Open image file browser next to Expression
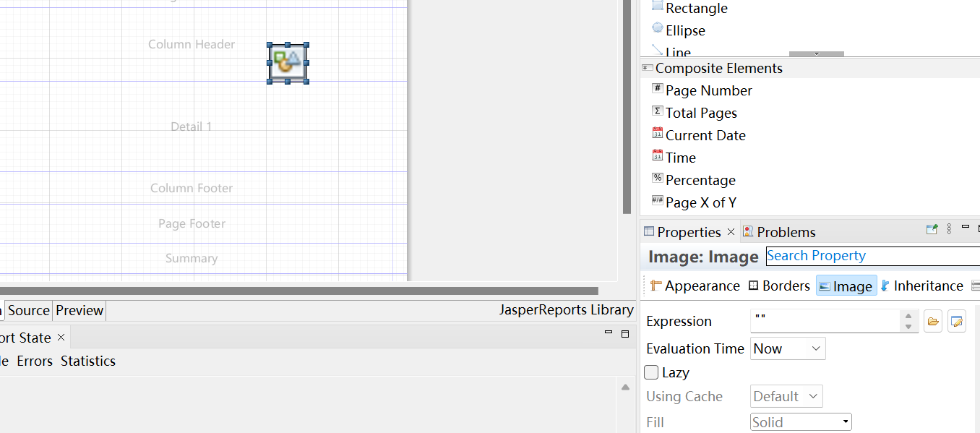Screen dimensions: 980x433 click(933, 321)
